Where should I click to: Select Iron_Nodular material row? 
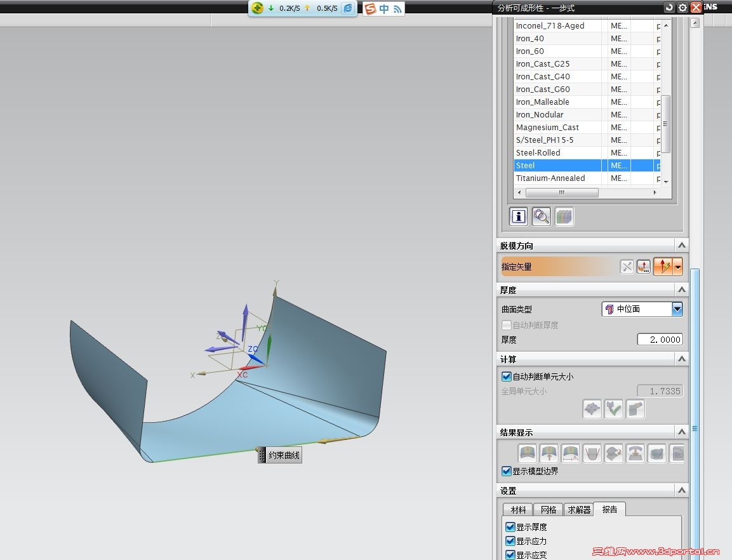tap(587, 114)
